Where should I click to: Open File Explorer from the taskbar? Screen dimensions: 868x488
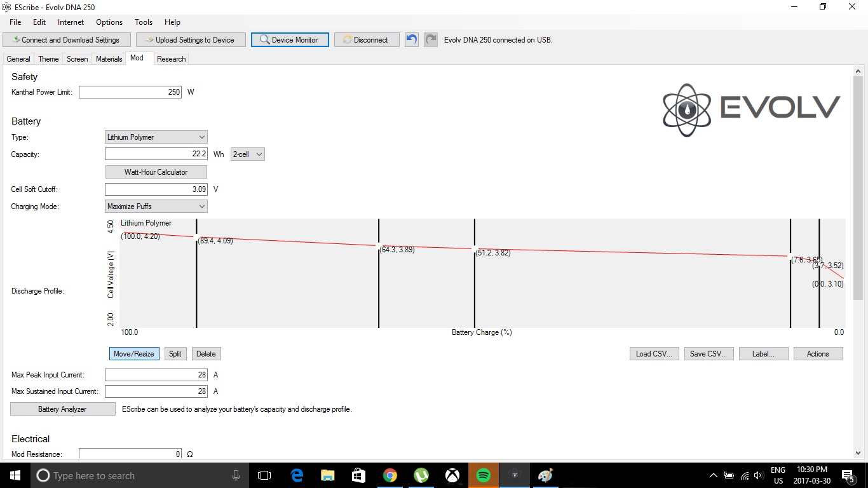coord(327,475)
